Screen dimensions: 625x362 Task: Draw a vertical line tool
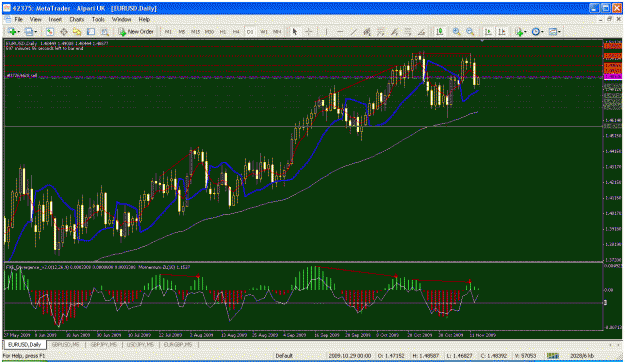pos(326,31)
